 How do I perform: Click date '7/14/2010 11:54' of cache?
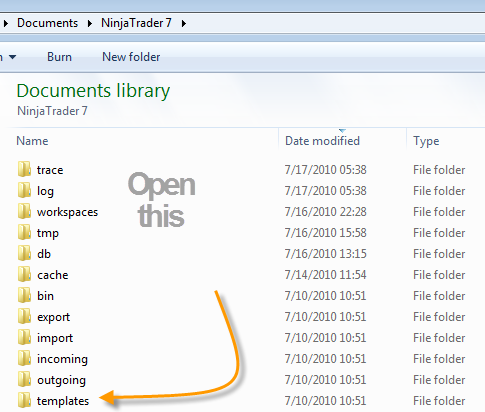[325, 275]
